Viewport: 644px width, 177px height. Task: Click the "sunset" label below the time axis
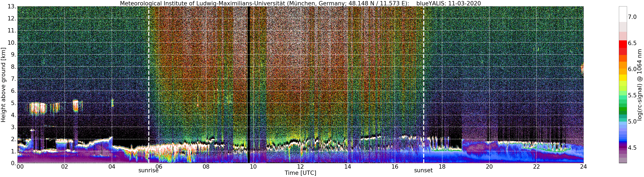423,171
